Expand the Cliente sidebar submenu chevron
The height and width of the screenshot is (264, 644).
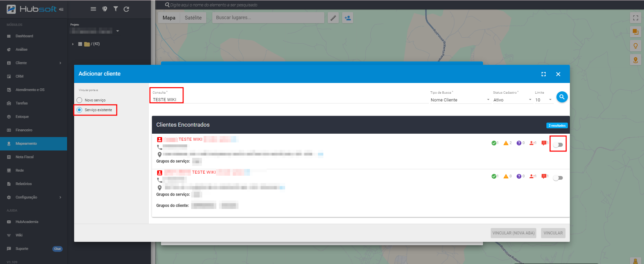point(60,63)
